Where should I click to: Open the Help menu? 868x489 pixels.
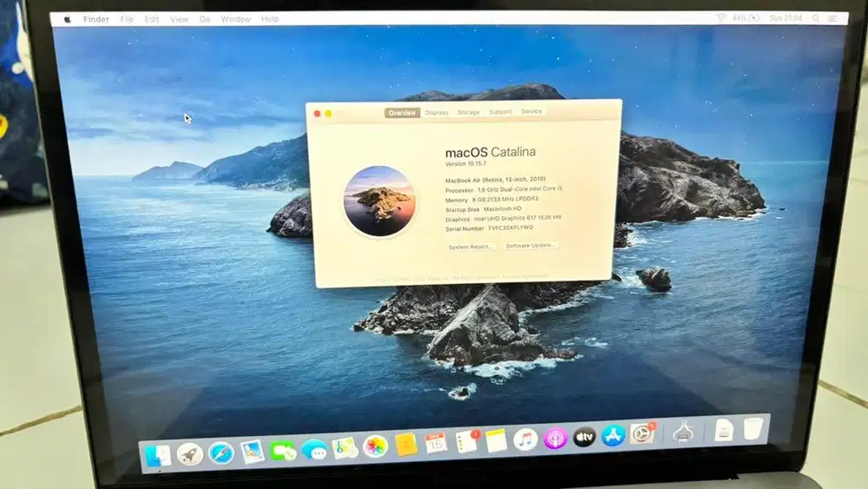(x=270, y=19)
